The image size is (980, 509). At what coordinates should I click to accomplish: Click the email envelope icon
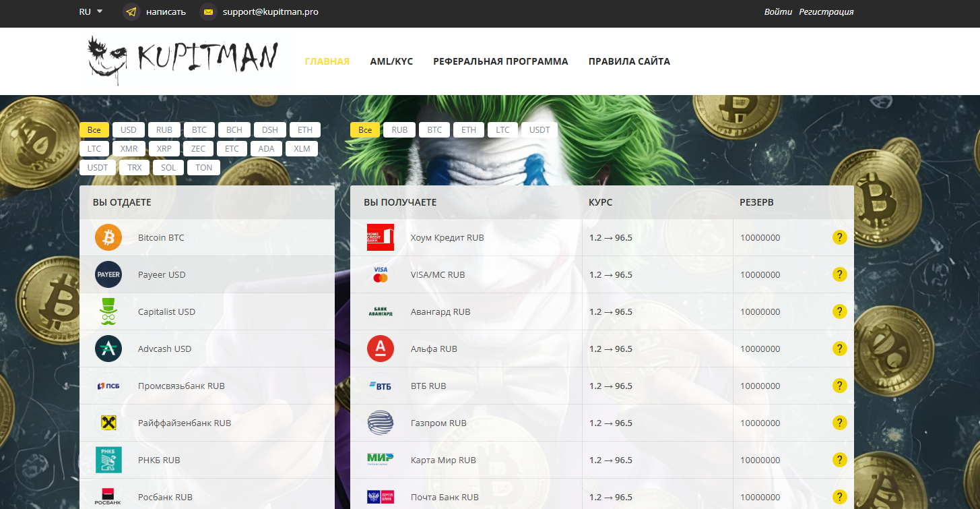(x=208, y=12)
